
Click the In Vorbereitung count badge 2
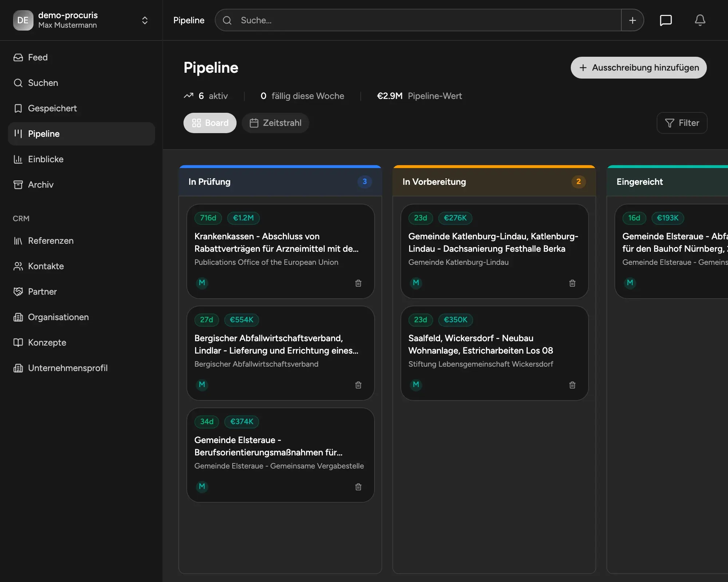tap(579, 182)
